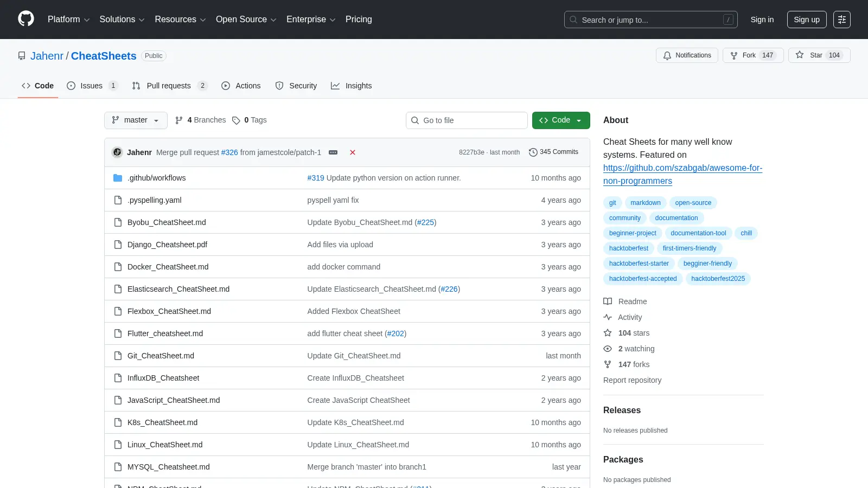Open JavaScript_CheatSheet.md file
The width and height of the screenshot is (868, 488).
[174, 400]
